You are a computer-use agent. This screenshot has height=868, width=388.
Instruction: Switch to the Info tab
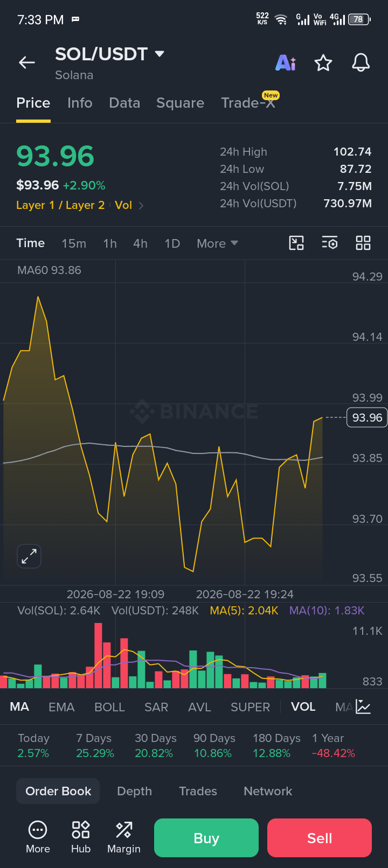(80, 103)
